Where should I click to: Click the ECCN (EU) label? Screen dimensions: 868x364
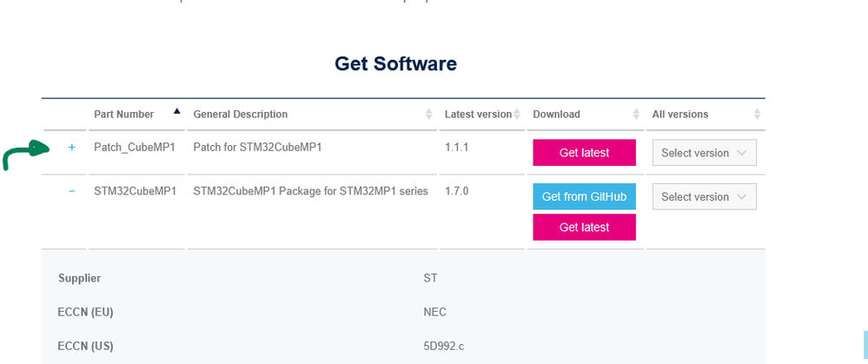pos(85,313)
